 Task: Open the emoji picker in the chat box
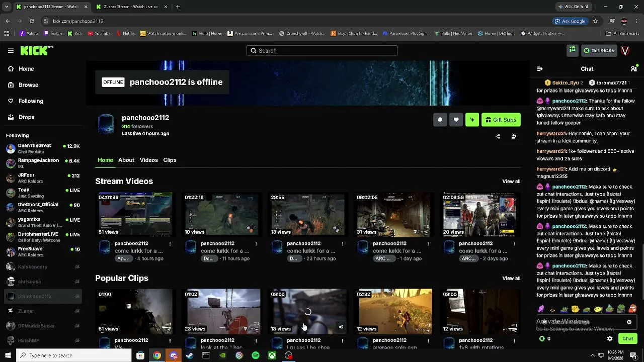(629, 322)
